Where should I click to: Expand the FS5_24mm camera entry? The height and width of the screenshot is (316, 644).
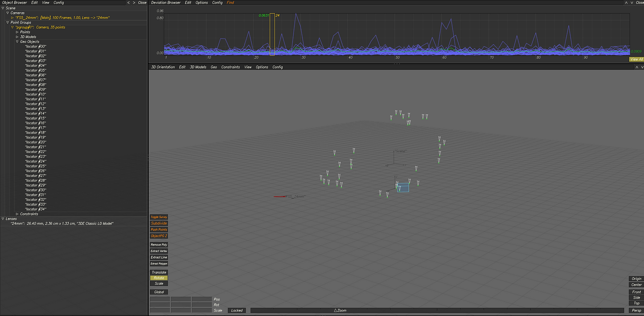click(12, 18)
